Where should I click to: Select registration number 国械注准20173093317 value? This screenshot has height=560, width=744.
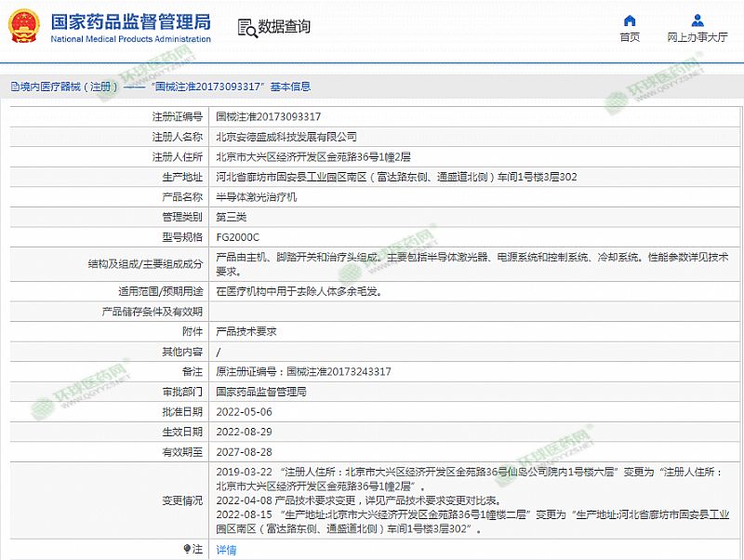[x=269, y=117]
